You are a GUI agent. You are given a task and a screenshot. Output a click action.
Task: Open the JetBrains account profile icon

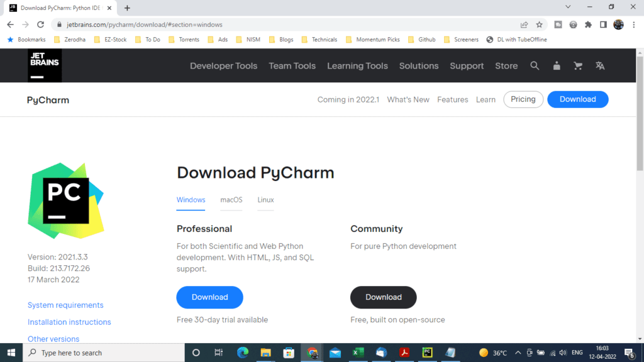[557, 65]
